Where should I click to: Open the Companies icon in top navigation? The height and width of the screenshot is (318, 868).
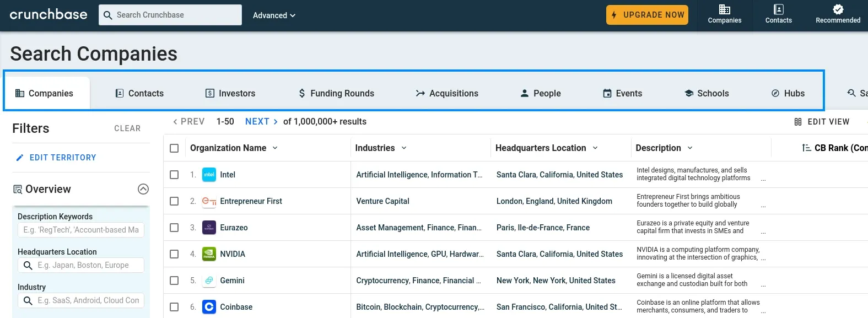pos(725,9)
